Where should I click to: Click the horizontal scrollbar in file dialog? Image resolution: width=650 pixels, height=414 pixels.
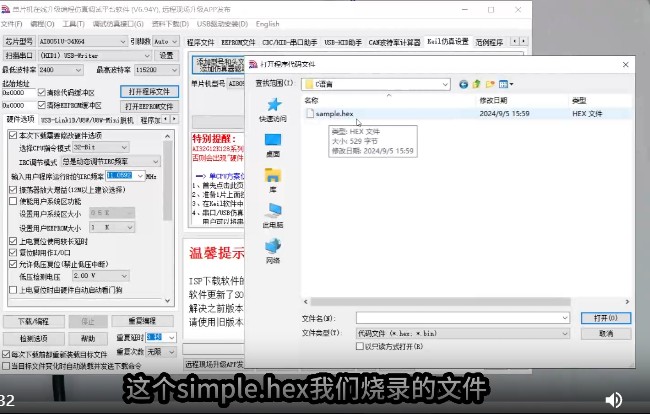440,302
